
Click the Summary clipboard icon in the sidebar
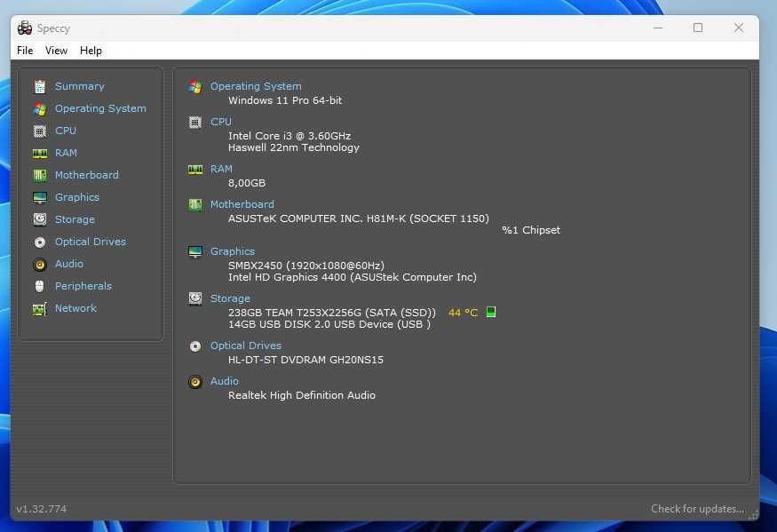[40, 87]
